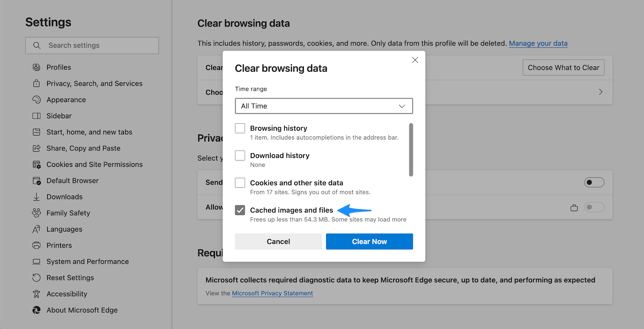Image resolution: width=644 pixels, height=329 pixels.
Task: Click the Downloads arrow icon
Action: (36, 197)
